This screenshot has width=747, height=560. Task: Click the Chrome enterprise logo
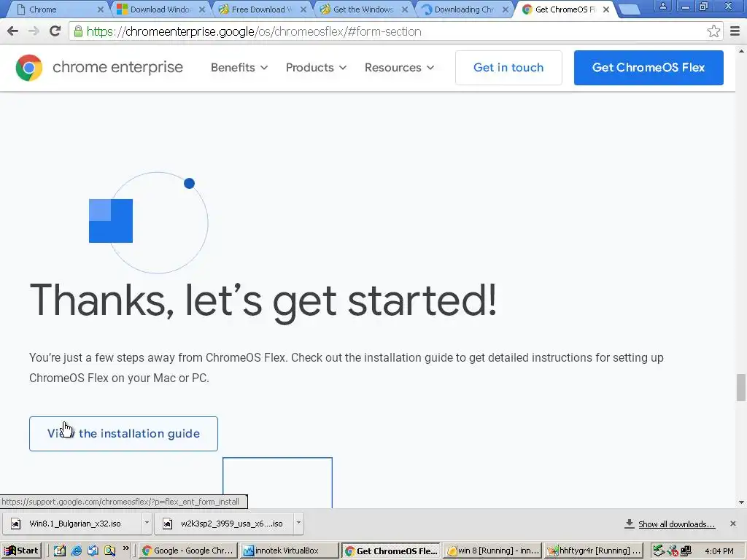pyautogui.click(x=99, y=68)
